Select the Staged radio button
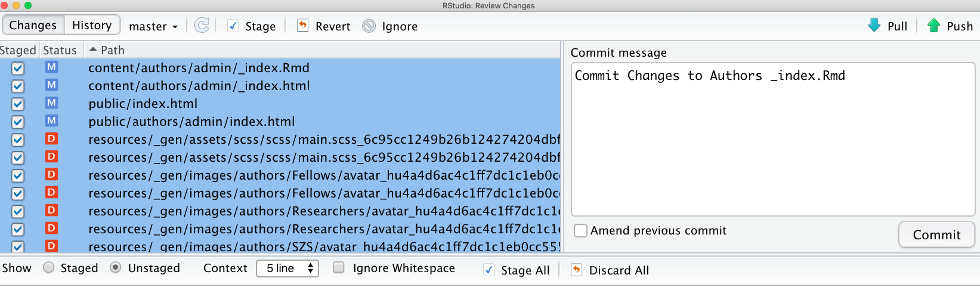 49,267
